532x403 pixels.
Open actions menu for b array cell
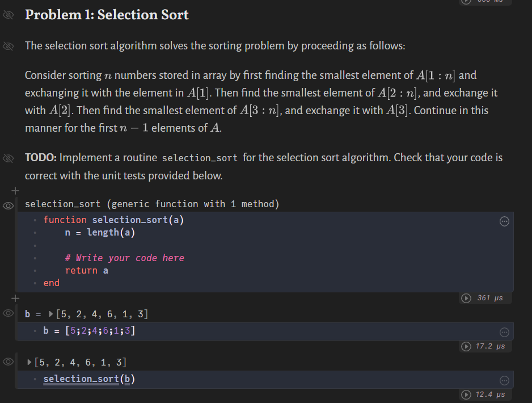tap(504, 331)
